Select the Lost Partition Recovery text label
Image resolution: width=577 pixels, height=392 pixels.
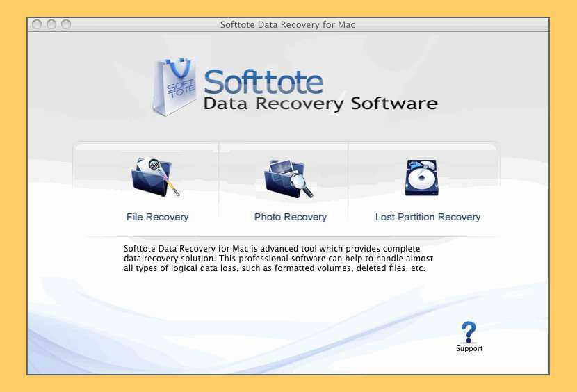428,217
